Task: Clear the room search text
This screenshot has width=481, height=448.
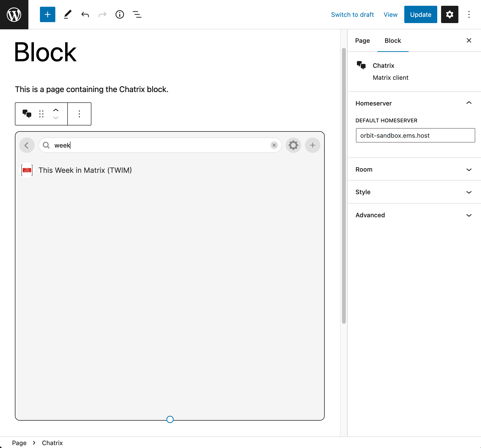Action: [x=274, y=145]
